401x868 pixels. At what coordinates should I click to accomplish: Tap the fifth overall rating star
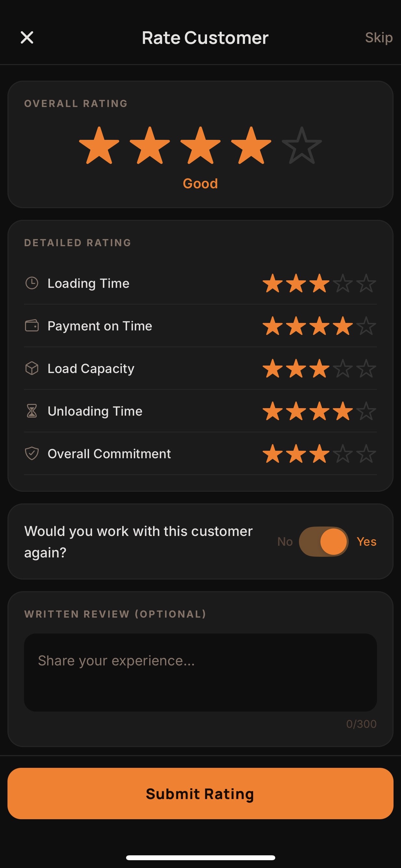[x=302, y=146]
